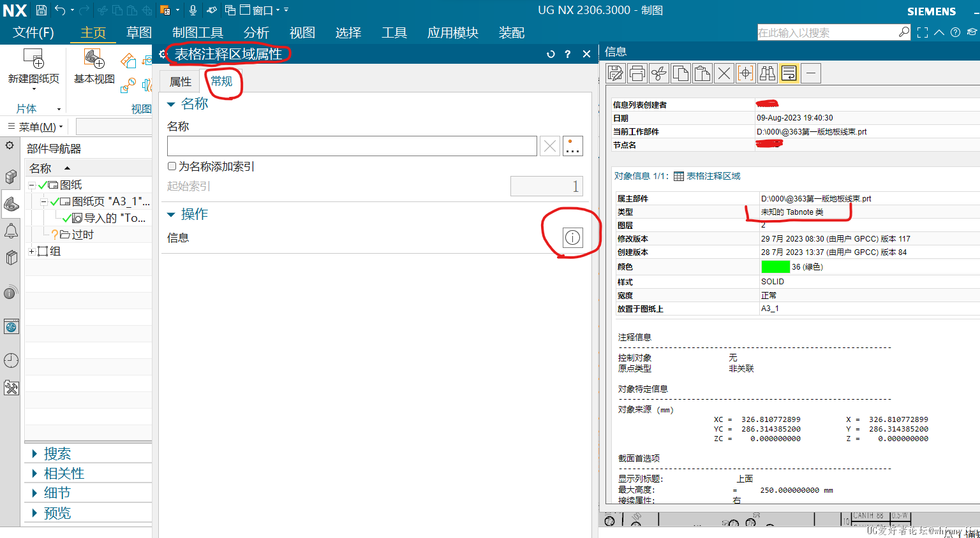Open the 片体 group dropdown arrow
980x538 pixels.
(x=59, y=109)
